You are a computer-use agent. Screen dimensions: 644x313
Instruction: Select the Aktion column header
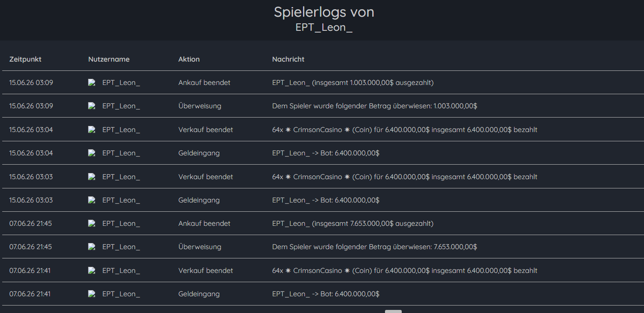(189, 59)
